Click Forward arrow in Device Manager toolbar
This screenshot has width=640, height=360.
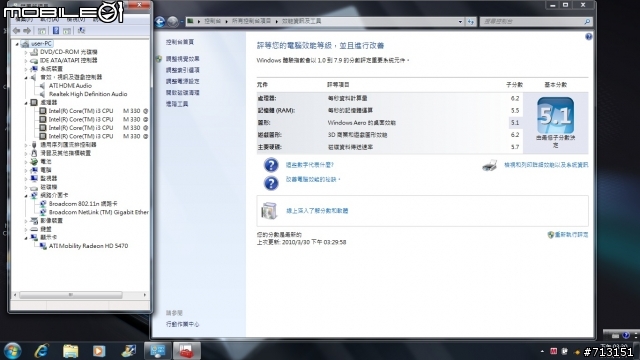coord(27,31)
